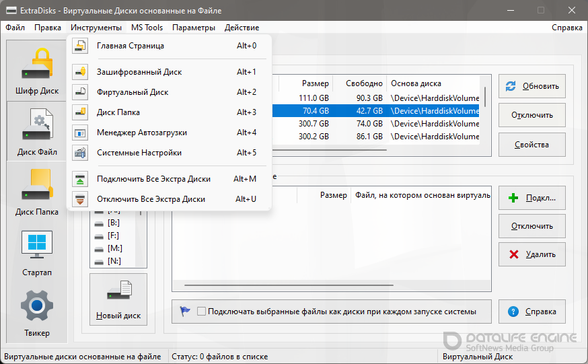Viewport: 588px width, 364px height.
Task: Click the Подкл... button
Action: pyautogui.click(x=531, y=198)
